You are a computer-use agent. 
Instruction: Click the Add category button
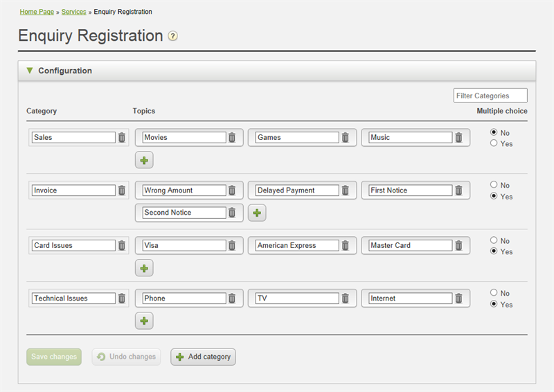coord(203,357)
